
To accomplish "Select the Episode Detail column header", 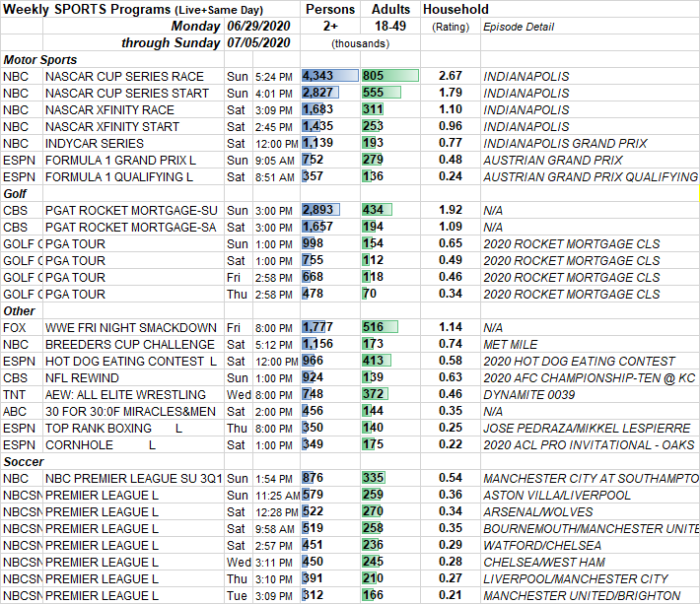I will [x=519, y=27].
